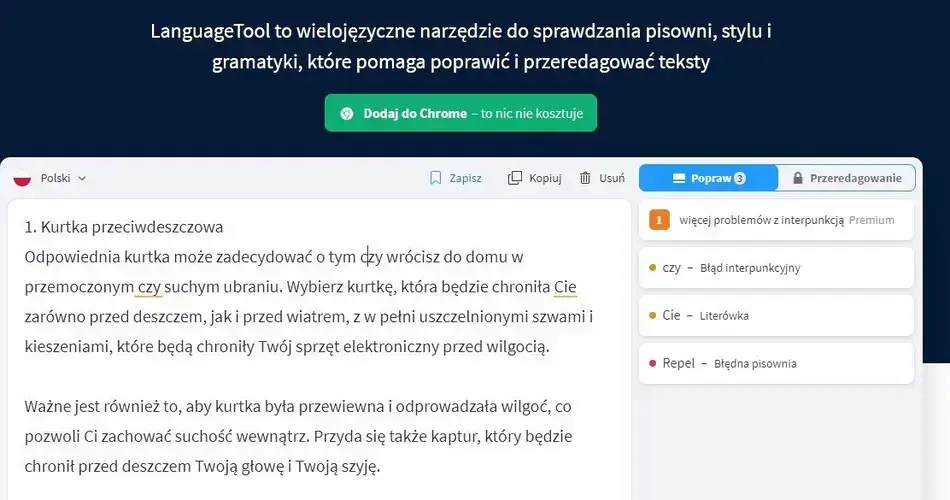This screenshot has height=500, width=950.
Task: Click the Usuń trash icon
Action: pos(585,178)
